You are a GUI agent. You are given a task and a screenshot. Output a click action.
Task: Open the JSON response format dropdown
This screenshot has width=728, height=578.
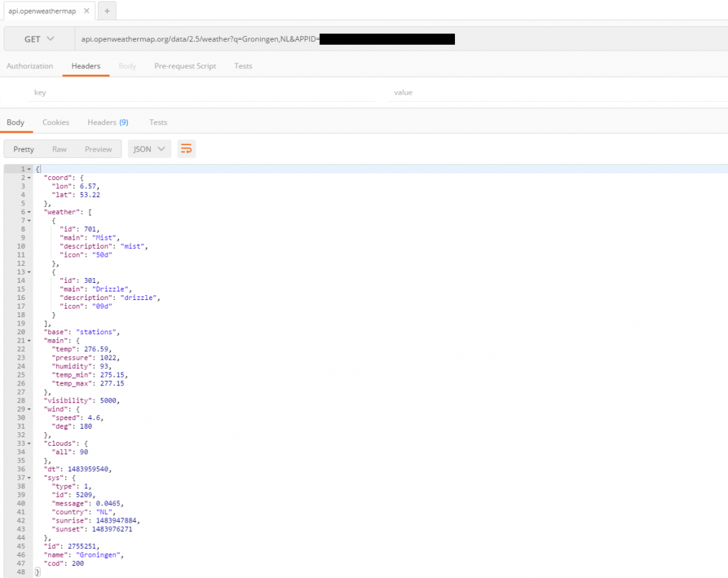pyautogui.click(x=149, y=149)
